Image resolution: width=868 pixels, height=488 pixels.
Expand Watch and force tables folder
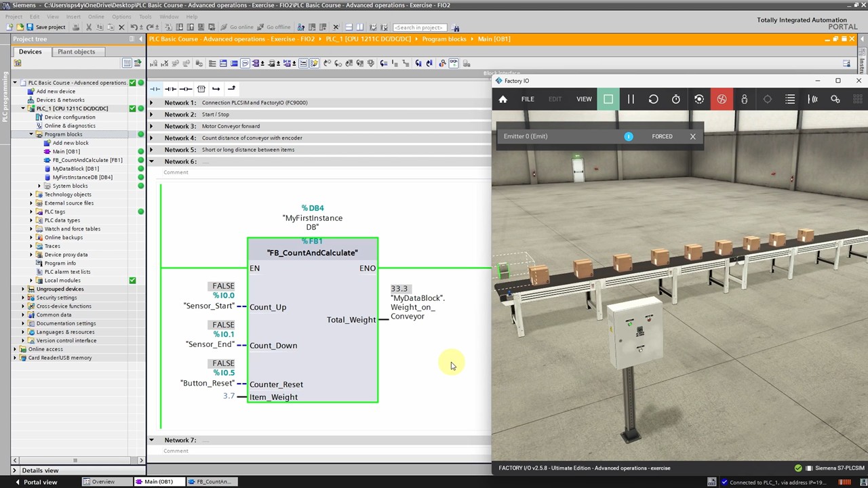(31, 229)
